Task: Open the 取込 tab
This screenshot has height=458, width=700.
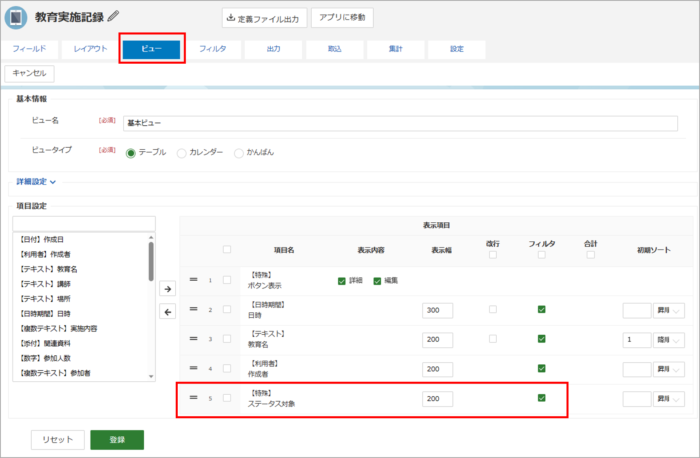Action: [x=335, y=49]
